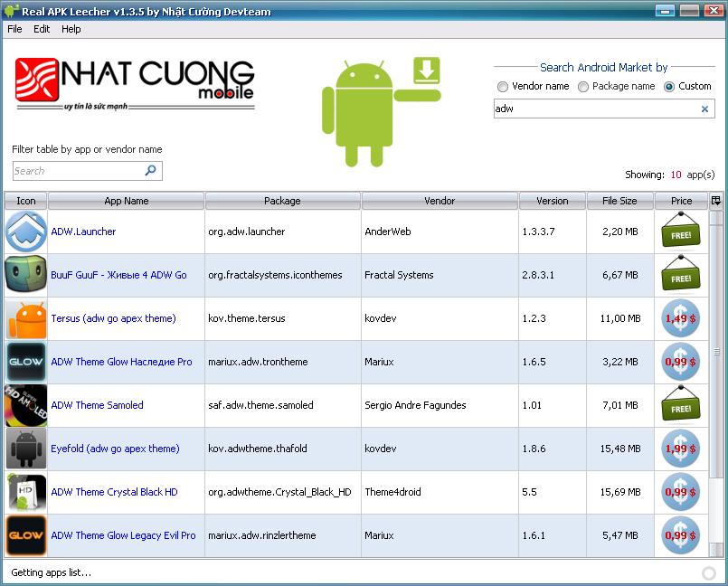Screen dimensions: 728x586
Task: Click the org.adw.launcher package cell
Action: (x=283, y=232)
